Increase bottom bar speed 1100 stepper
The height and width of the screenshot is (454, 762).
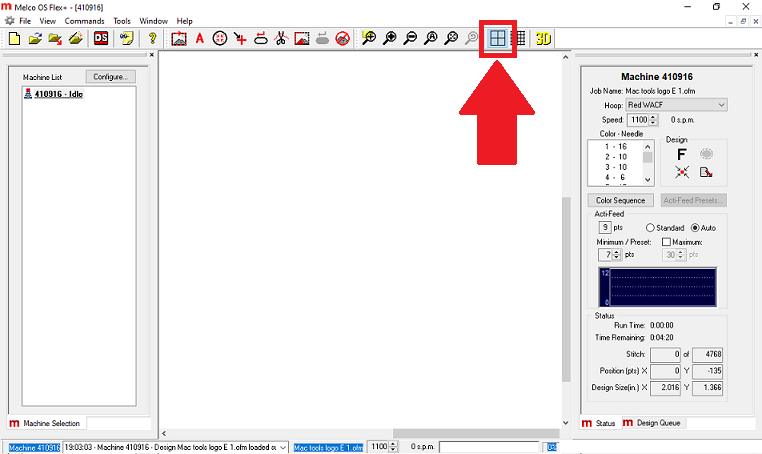pyautogui.click(x=393, y=444)
